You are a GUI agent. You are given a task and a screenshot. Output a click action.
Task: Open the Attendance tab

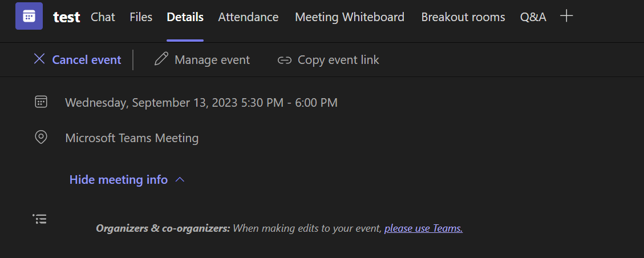pyautogui.click(x=248, y=17)
